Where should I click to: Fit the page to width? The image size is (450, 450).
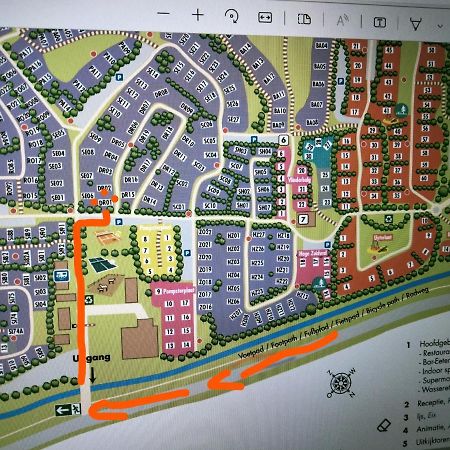tap(265, 18)
